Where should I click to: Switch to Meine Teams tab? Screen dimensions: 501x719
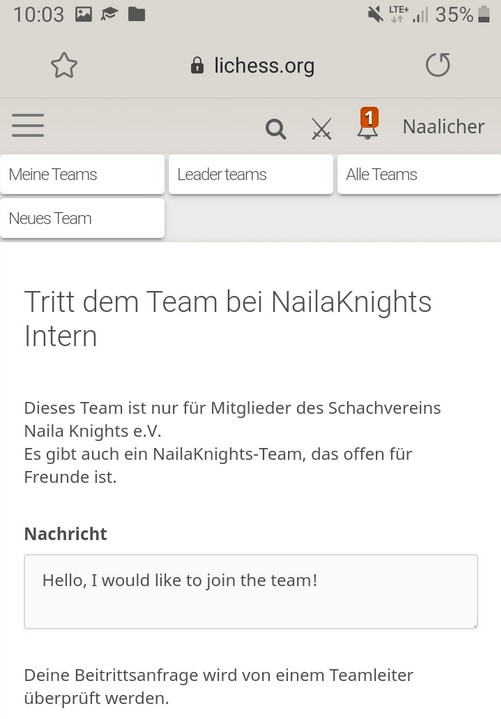click(83, 174)
